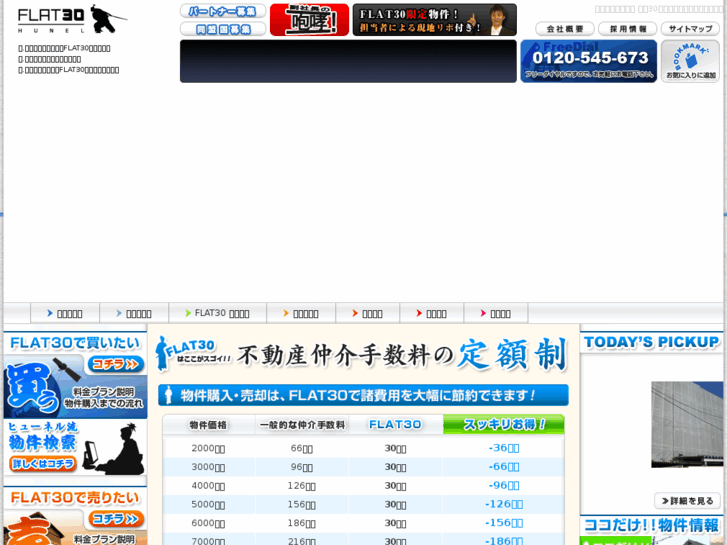This screenshot has height=545, width=727.
Task: Click the 買う buy section image
Action: point(32,390)
